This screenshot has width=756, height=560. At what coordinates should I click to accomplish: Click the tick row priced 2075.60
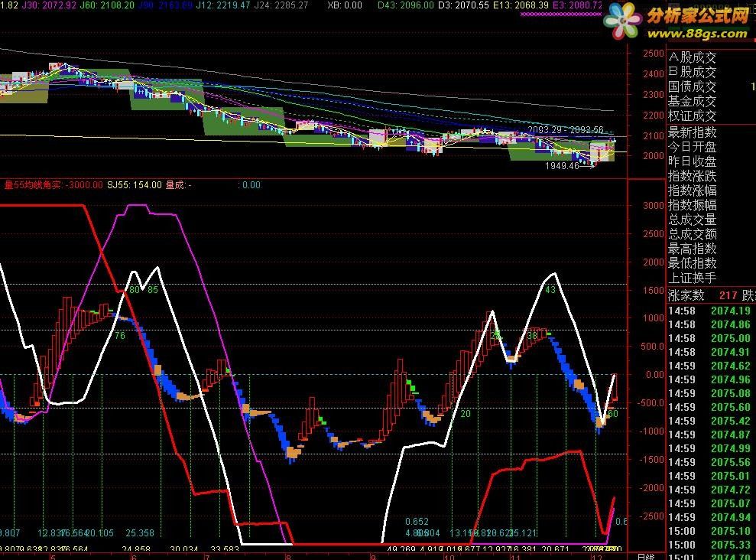coord(709,407)
